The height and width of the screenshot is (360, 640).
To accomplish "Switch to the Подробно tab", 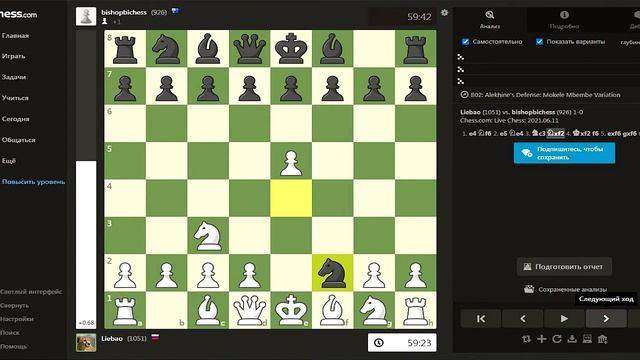I will coord(564,20).
